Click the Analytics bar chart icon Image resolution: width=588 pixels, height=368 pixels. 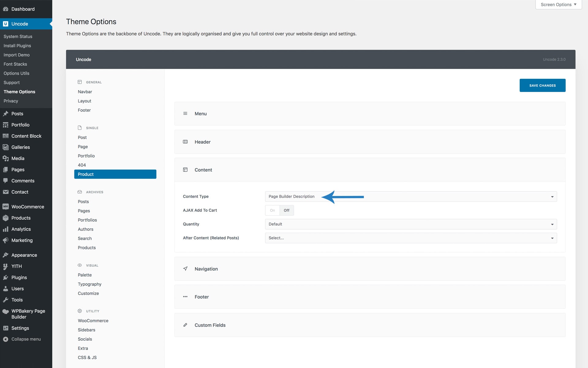pyautogui.click(x=6, y=229)
